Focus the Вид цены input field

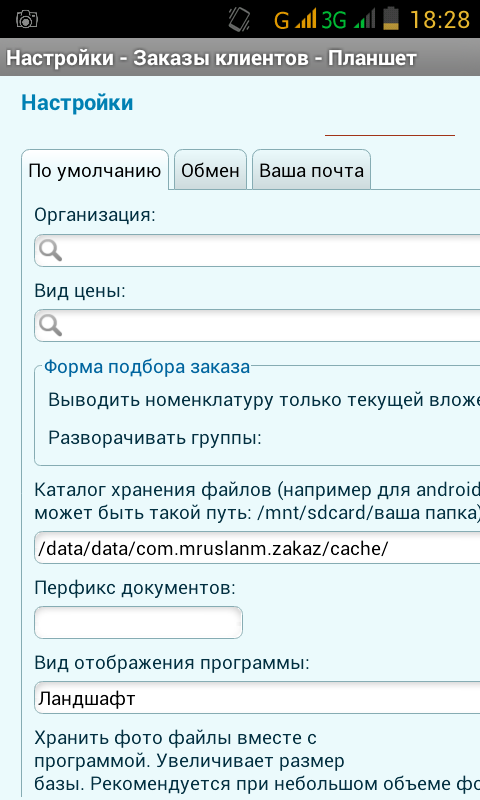[257, 326]
